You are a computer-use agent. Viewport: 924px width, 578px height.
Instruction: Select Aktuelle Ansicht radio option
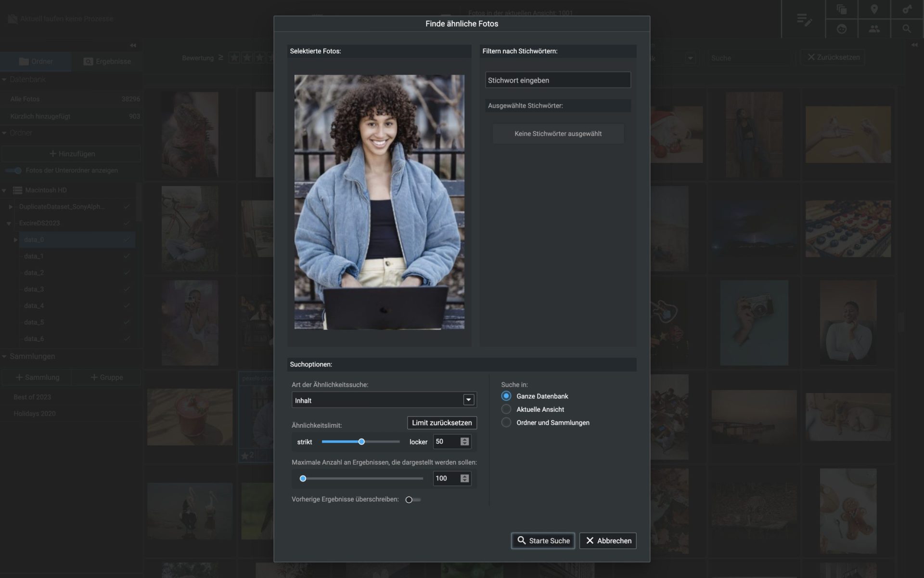coord(506,409)
